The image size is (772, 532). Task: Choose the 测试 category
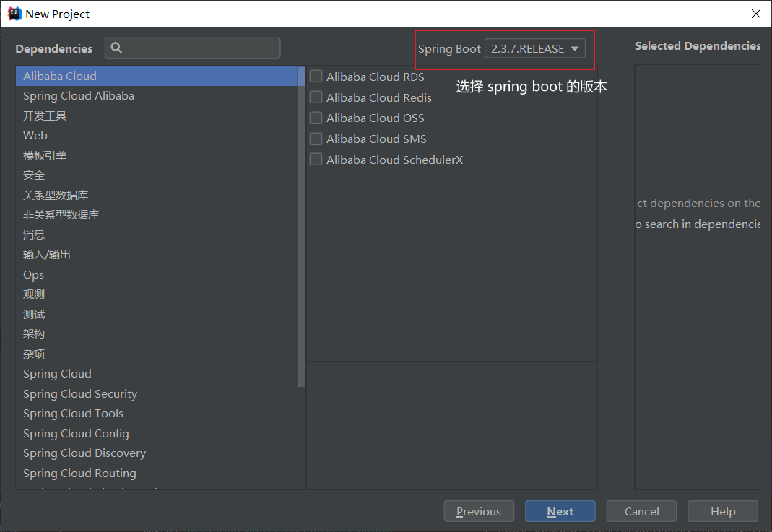(x=157, y=314)
